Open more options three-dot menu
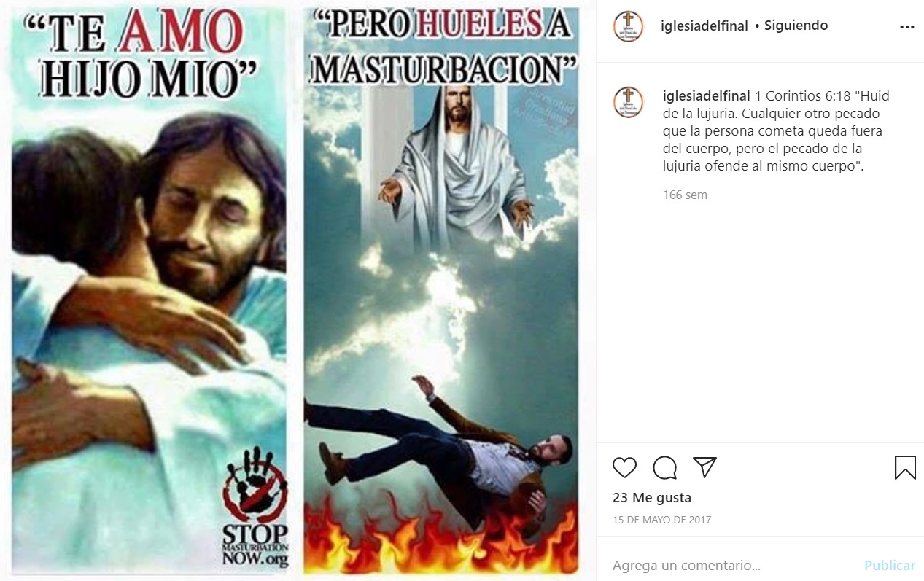This screenshot has width=924, height=581. click(x=906, y=26)
